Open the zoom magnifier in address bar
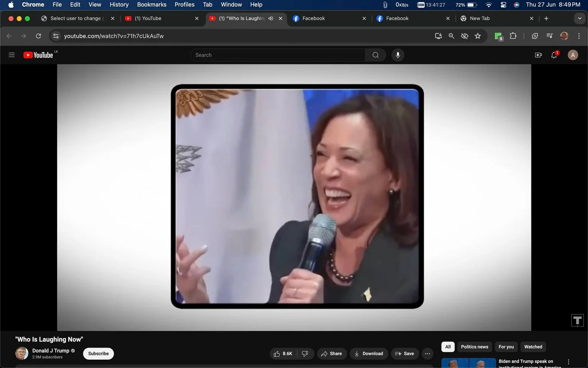 (451, 36)
